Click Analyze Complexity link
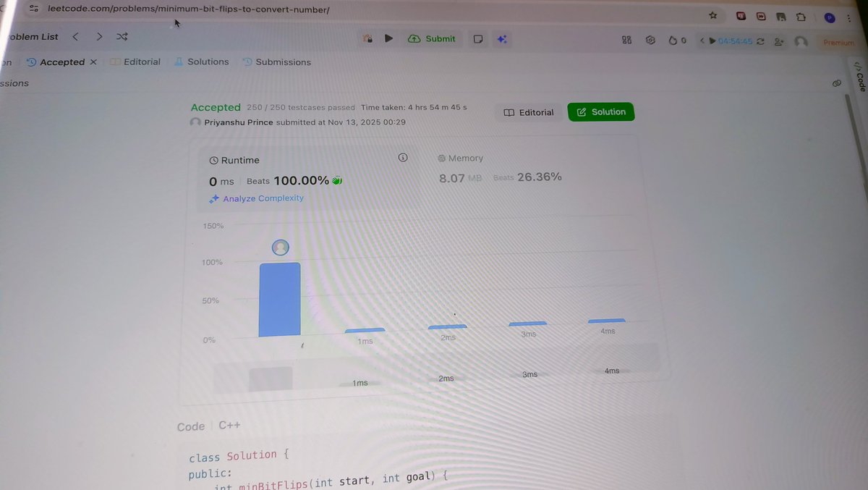The width and height of the screenshot is (868, 490). coord(257,198)
